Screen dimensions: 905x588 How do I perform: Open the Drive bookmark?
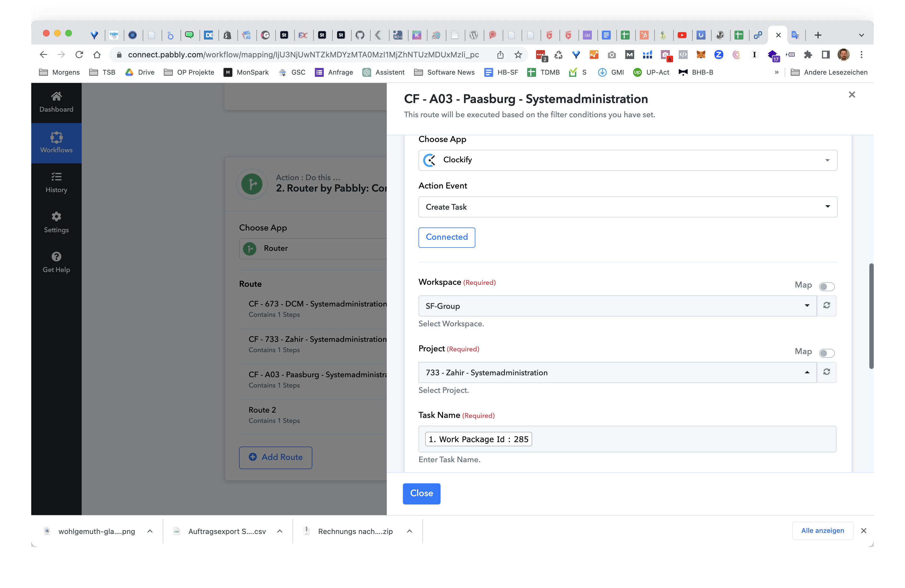click(140, 72)
